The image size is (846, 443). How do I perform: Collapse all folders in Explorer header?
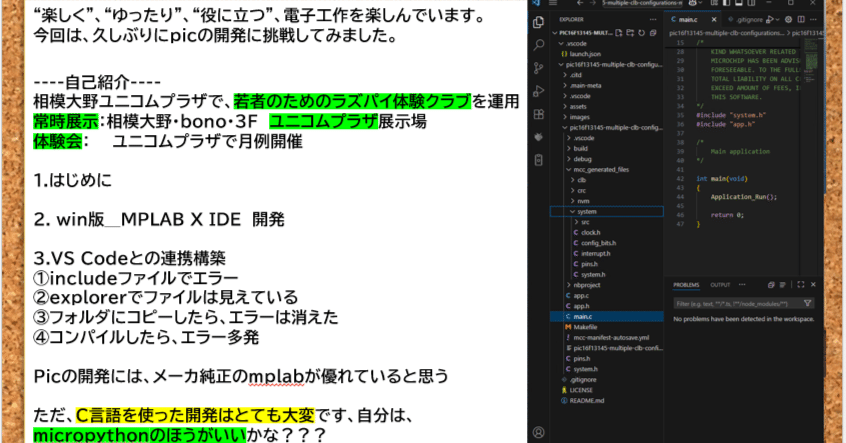point(653,33)
